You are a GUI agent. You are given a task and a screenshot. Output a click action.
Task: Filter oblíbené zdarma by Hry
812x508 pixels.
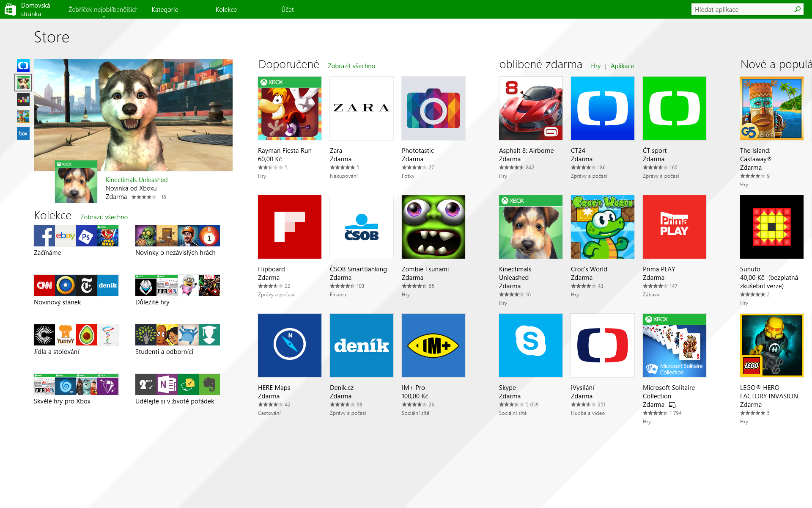click(x=596, y=66)
